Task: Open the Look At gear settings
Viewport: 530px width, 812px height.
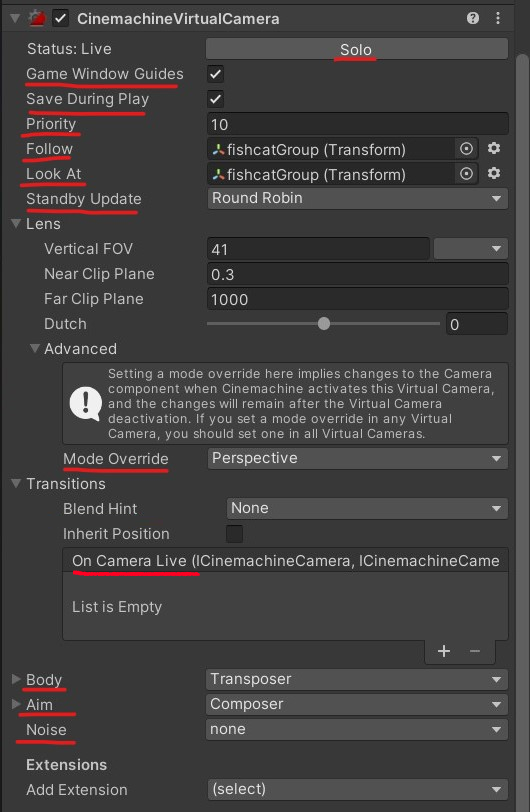Action: (494, 173)
